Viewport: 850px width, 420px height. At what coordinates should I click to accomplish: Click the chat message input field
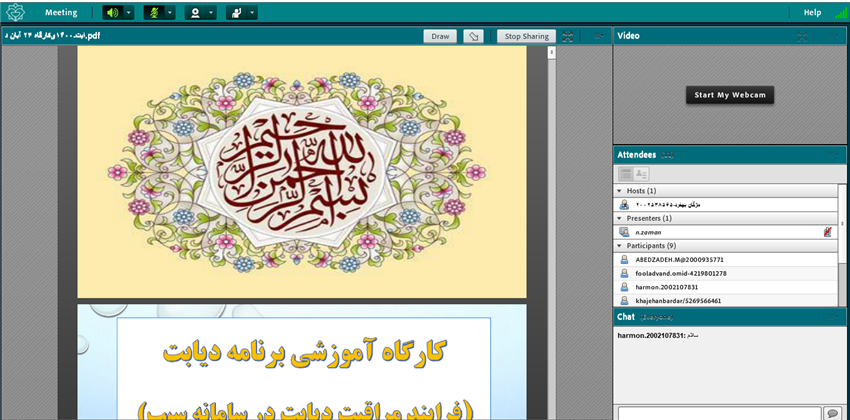tap(718, 412)
